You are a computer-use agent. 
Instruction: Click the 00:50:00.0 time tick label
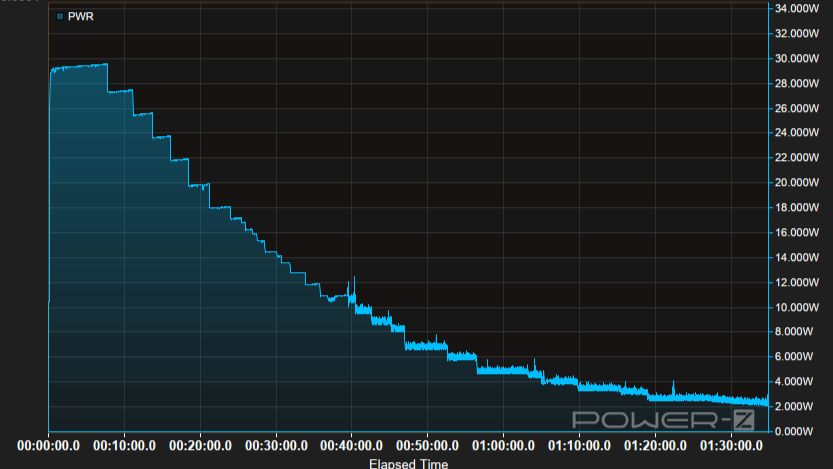pyautogui.click(x=427, y=446)
